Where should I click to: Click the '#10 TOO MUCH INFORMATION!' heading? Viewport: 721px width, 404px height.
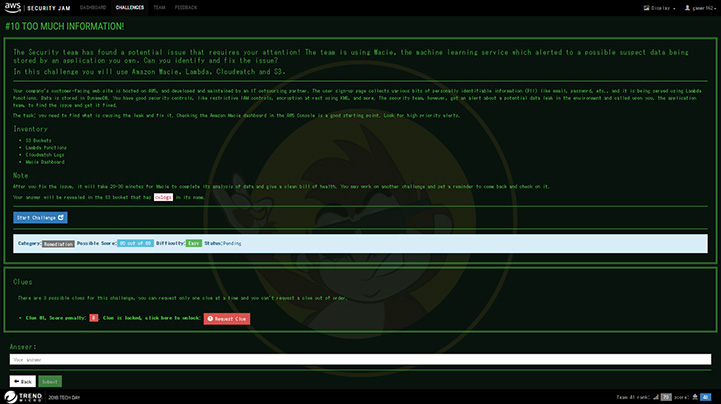pos(64,26)
